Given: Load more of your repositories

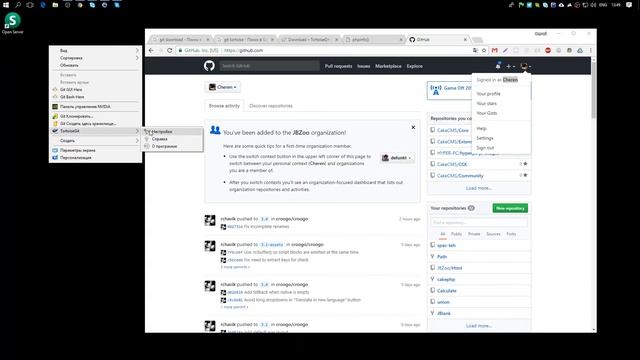Looking at the screenshot, I should 479,326.
